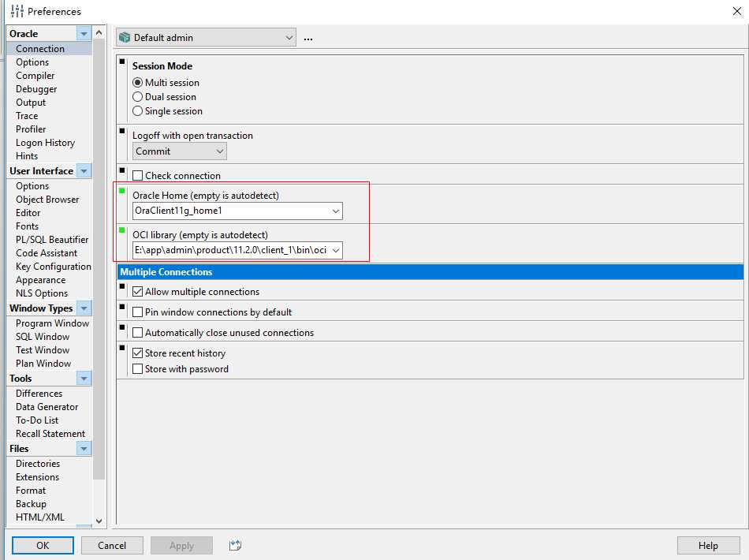The width and height of the screenshot is (749, 560).
Task: Click the indicator square beside Check connection
Action: 121,170
